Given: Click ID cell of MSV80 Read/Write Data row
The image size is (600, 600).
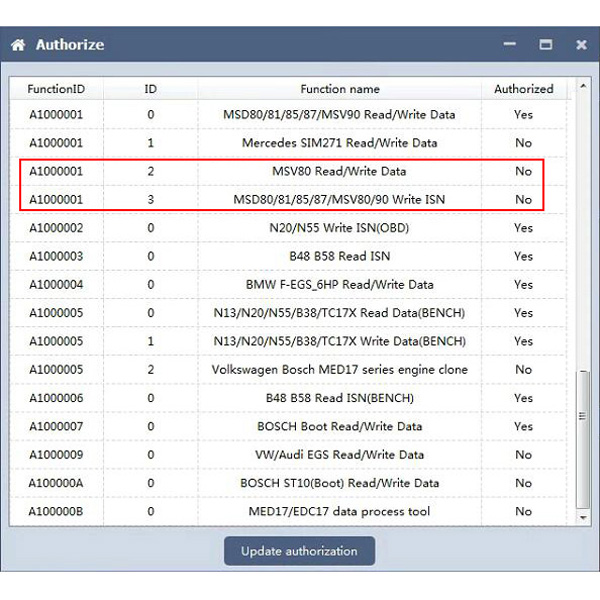Looking at the screenshot, I should click(x=151, y=171).
